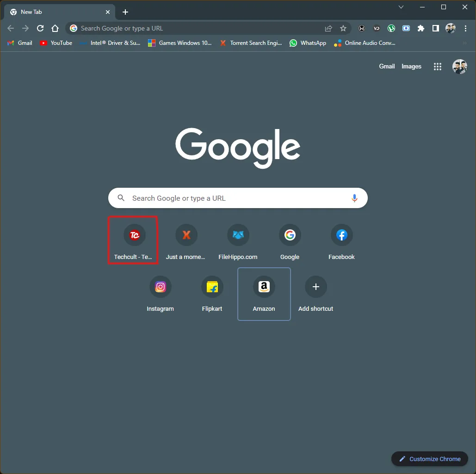This screenshot has width=476, height=474.
Task: Open the Just a moment shortcut
Action: (x=186, y=242)
